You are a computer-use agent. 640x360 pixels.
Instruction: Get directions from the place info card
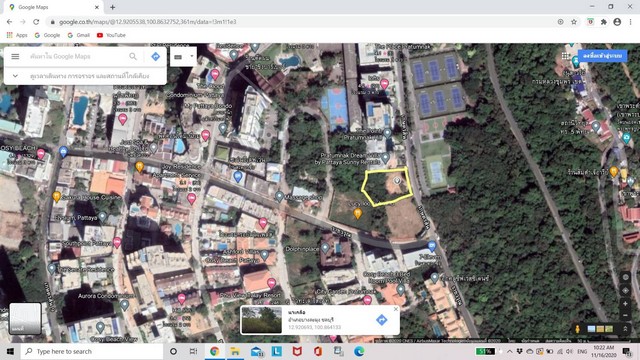coord(382,320)
